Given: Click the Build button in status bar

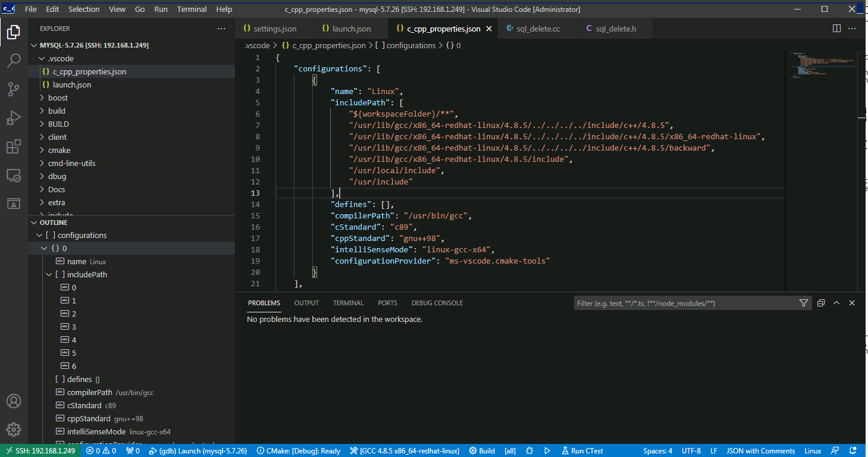Looking at the screenshot, I should [482, 450].
